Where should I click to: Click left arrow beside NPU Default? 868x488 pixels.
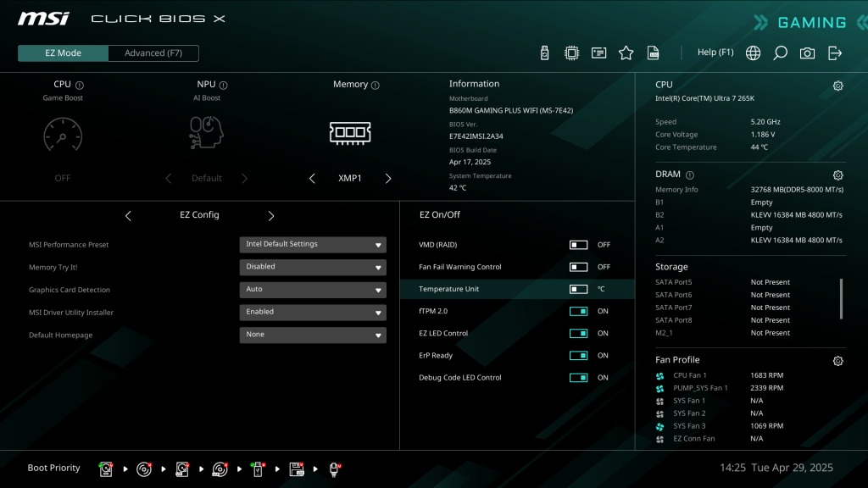click(169, 178)
